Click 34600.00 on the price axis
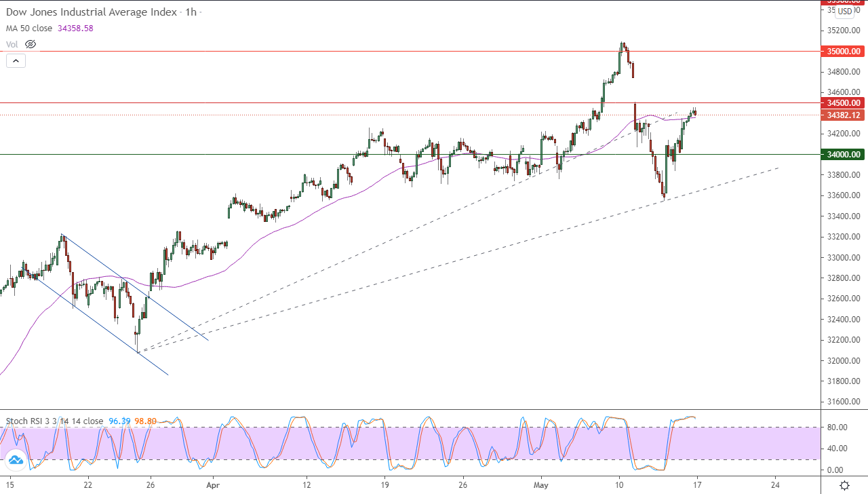This screenshot has height=494, width=868. pos(842,92)
